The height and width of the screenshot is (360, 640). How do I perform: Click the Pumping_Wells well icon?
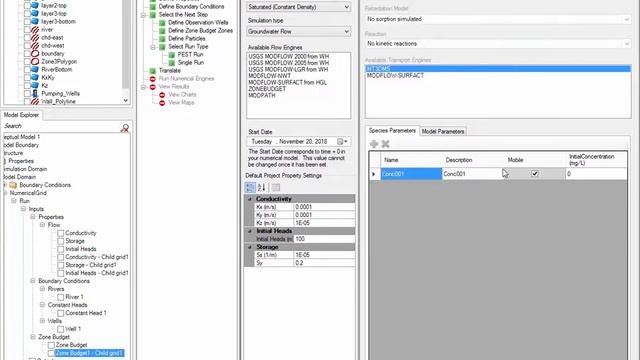point(35,93)
